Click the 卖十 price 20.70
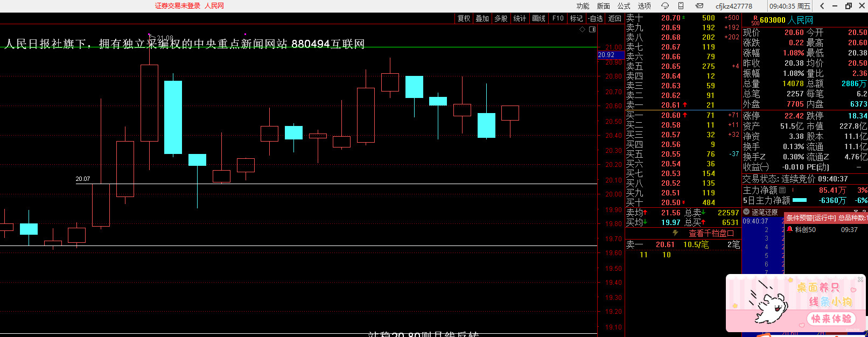This screenshot has height=337, width=868. pos(671,18)
